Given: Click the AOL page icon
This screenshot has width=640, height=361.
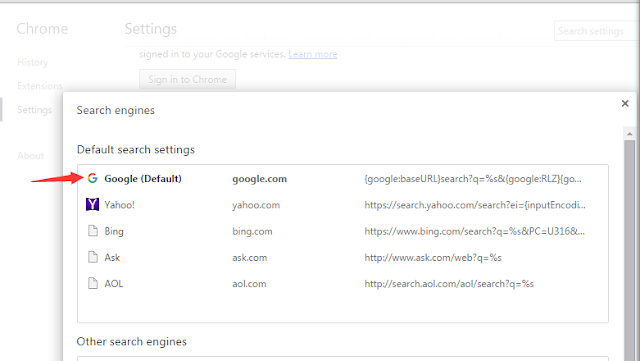Looking at the screenshot, I should [x=93, y=283].
